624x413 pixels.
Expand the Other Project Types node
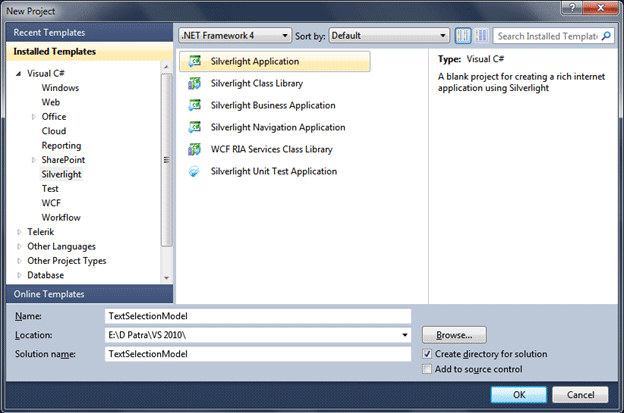pos(19,261)
